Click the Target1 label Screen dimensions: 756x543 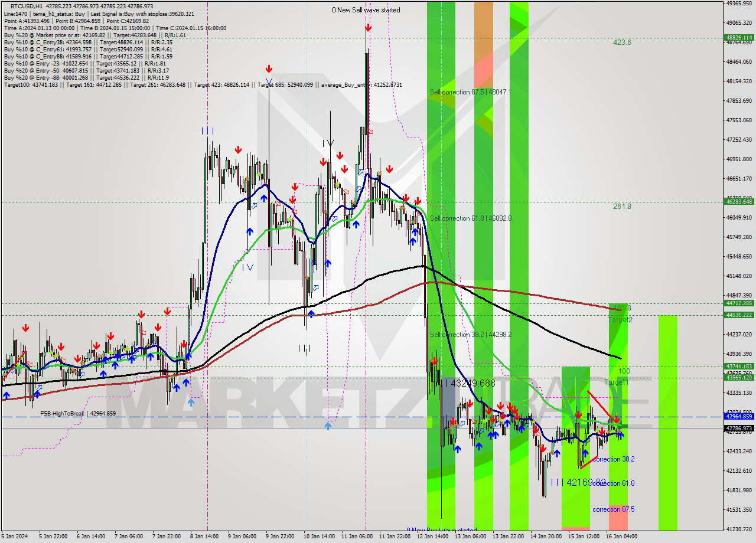(x=616, y=382)
